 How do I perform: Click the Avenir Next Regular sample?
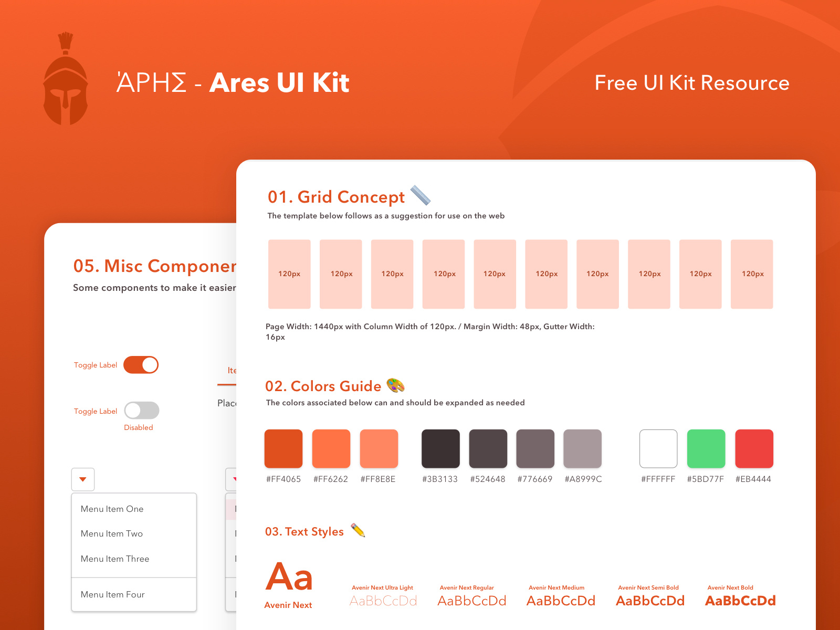(x=472, y=596)
